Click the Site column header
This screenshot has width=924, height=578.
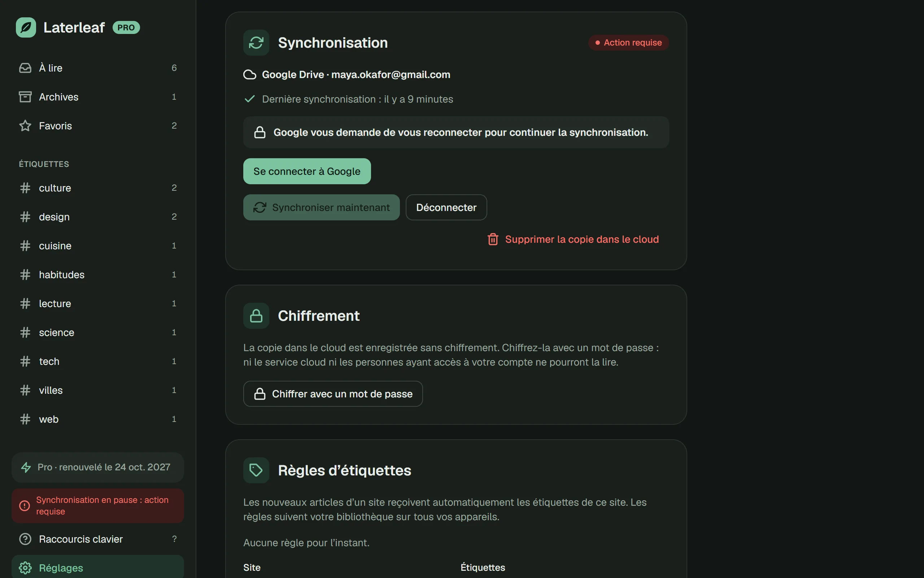(252, 567)
